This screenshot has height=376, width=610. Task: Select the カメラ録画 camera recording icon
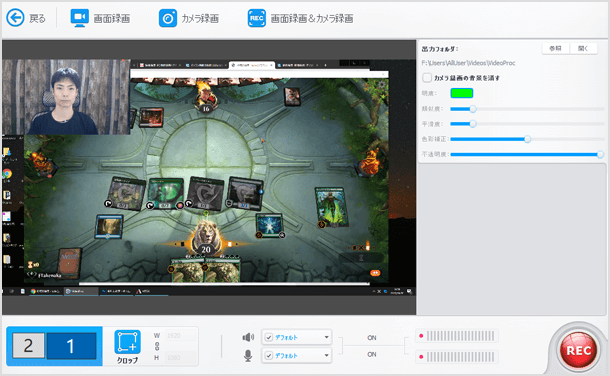[168, 18]
